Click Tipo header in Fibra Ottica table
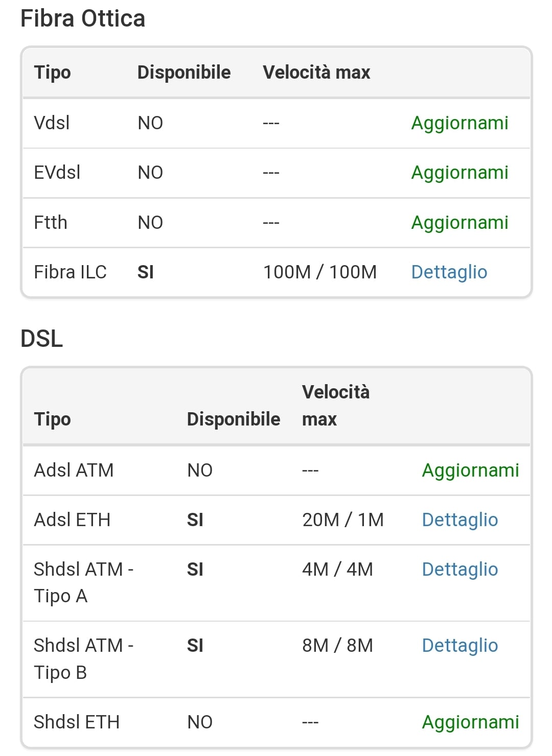 (x=52, y=73)
